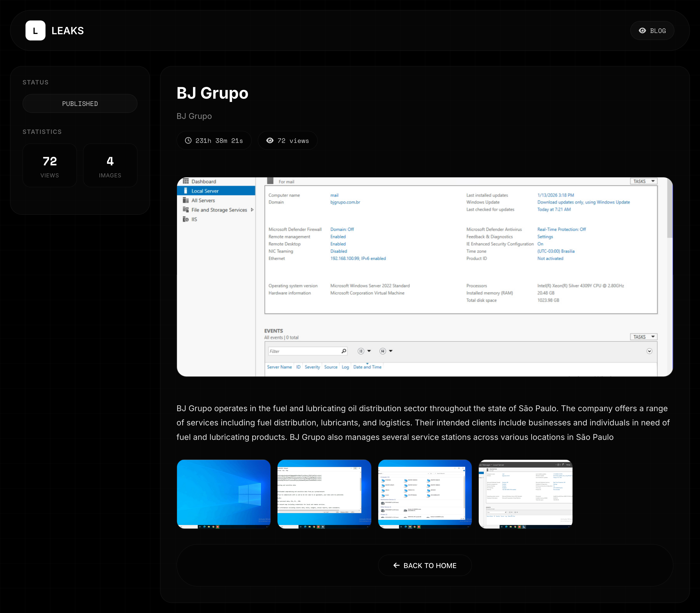This screenshot has height=613, width=700.
Task: Click the search magnifier in Filter box
Action: point(344,351)
